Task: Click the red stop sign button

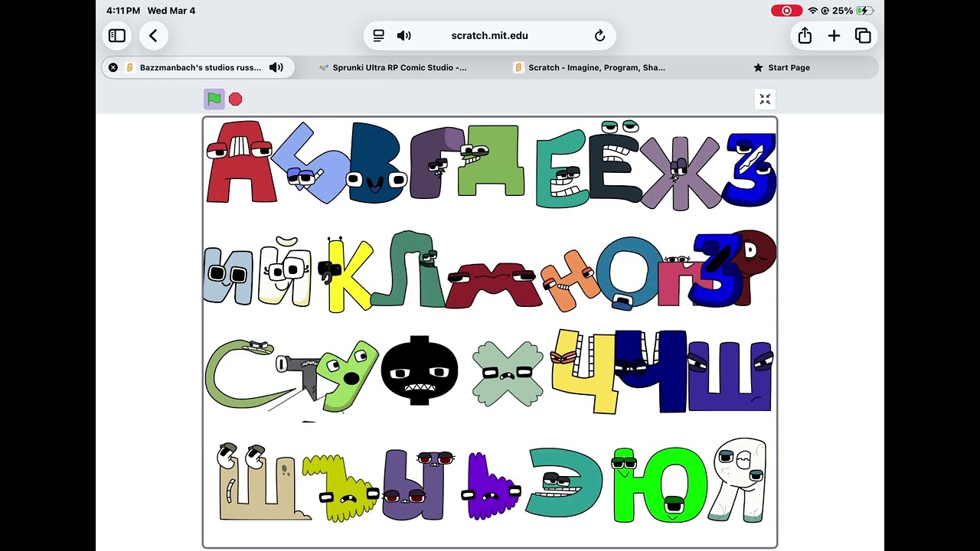Action: [x=236, y=99]
